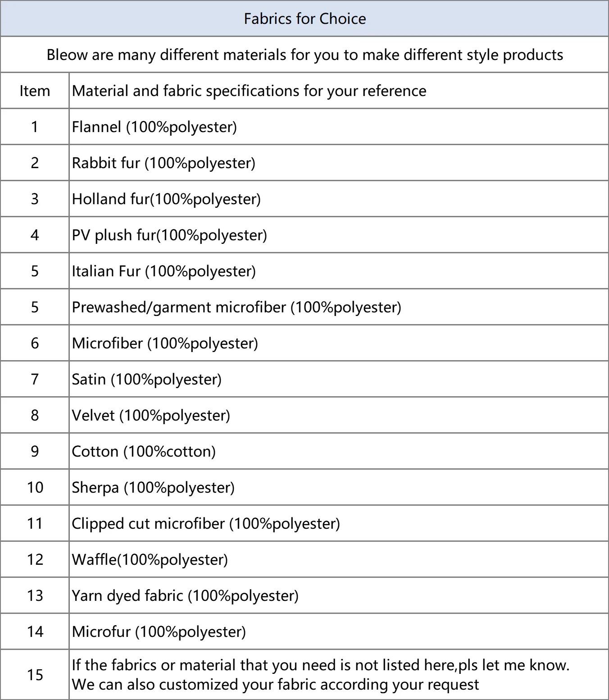Select the Cotton (100%cotton) cell

(144, 451)
